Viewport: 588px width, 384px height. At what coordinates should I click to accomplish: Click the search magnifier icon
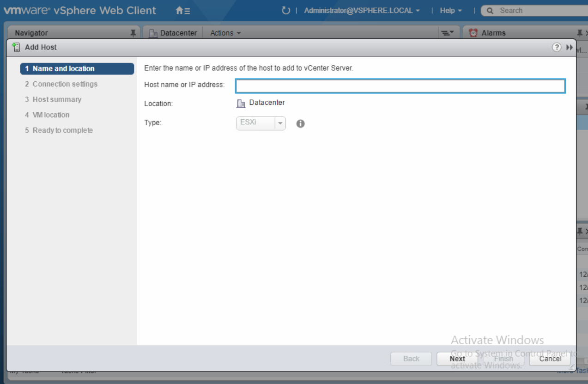coord(491,11)
